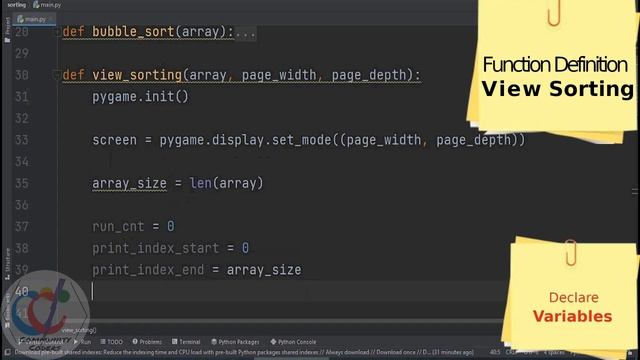Viewport: 640px width, 360px height.
Task: Click the screen variable on line 33
Action: coord(114,140)
